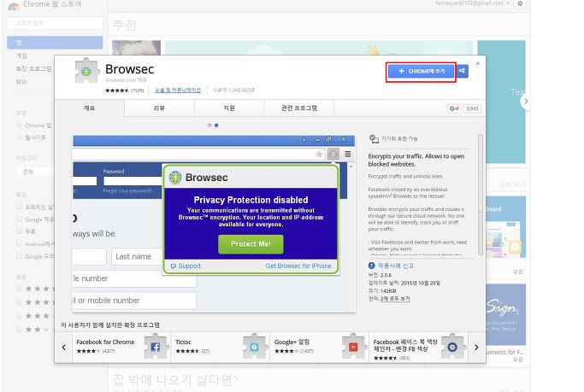The image size is (584, 392).
Task: Open Get Browsec for iPhone link
Action: pyautogui.click(x=298, y=266)
